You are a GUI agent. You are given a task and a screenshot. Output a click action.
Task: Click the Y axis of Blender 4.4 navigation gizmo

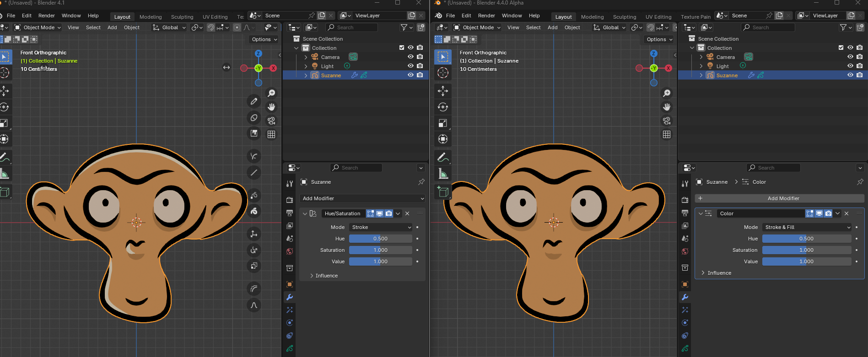654,68
